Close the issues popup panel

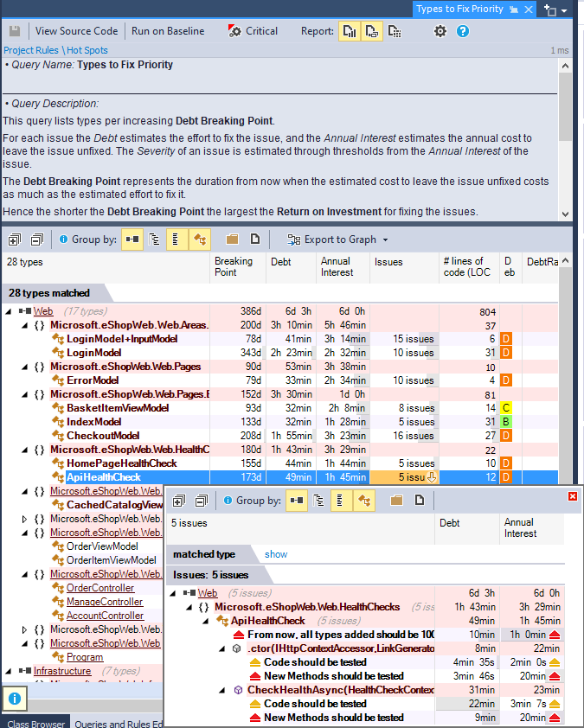pos(572,495)
